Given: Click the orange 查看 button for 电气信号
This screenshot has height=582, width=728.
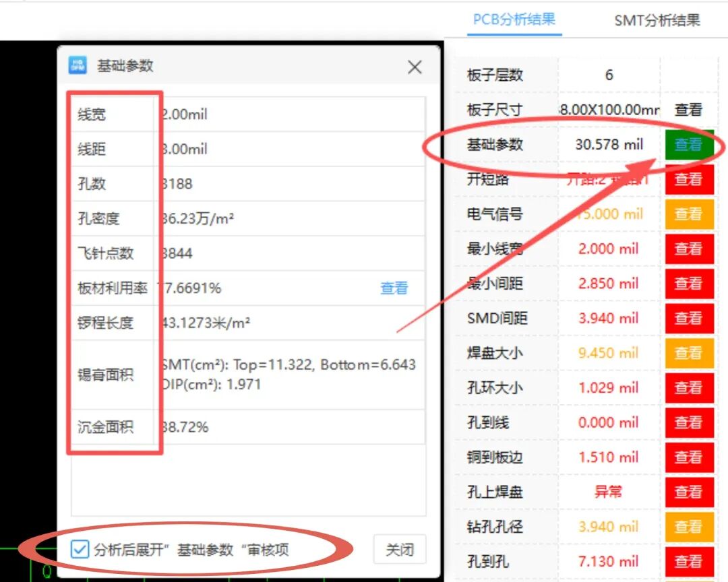Looking at the screenshot, I should click(x=689, y=214).
